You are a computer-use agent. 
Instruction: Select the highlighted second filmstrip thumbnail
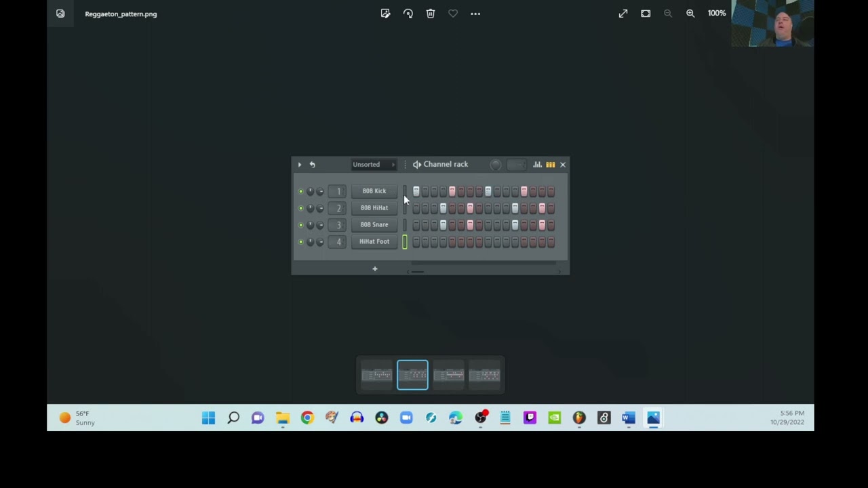coord(412,375)
